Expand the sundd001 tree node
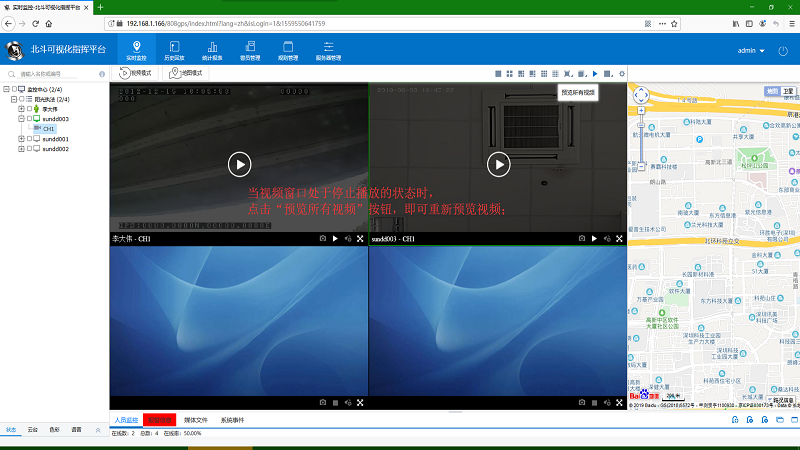The height and width of the screenshot is (450, 800). 21,139
